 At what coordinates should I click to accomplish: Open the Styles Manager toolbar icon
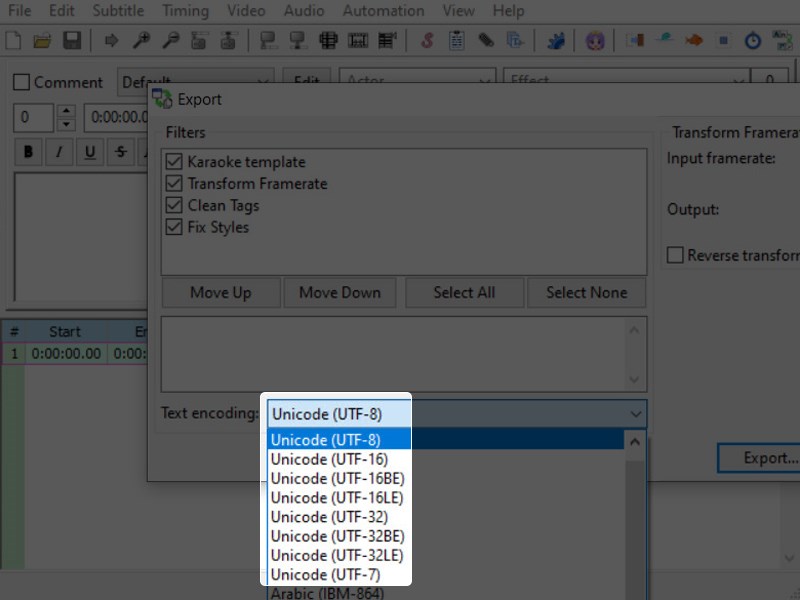pos(428,41)
